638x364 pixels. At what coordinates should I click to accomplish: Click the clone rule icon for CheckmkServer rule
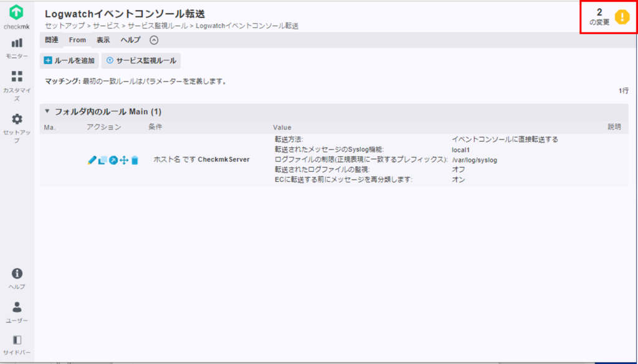pos(103,161)
